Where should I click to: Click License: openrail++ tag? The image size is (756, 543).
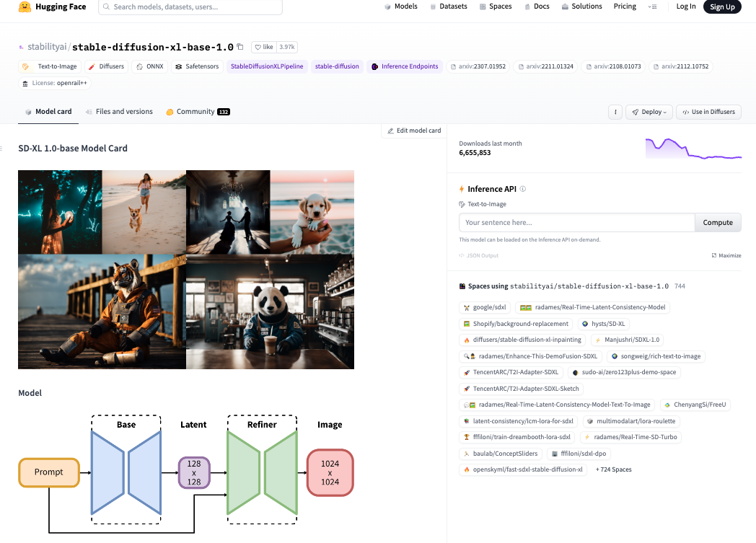point(55,83)
